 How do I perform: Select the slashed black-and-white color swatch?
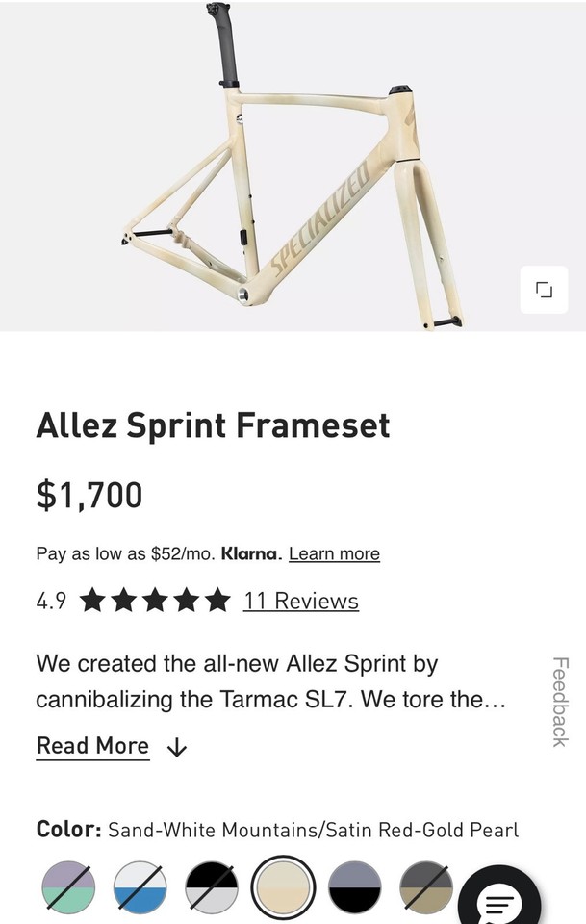coord(211,887)
